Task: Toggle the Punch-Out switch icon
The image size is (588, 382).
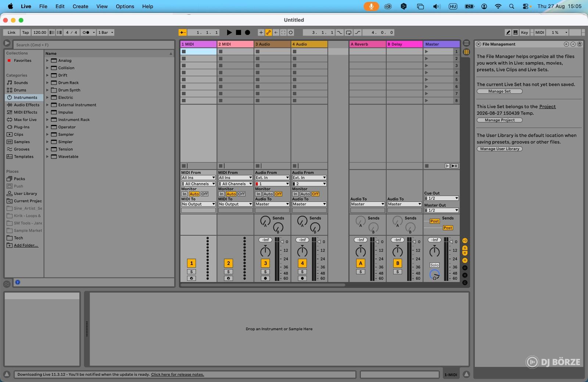Action: 357,32
